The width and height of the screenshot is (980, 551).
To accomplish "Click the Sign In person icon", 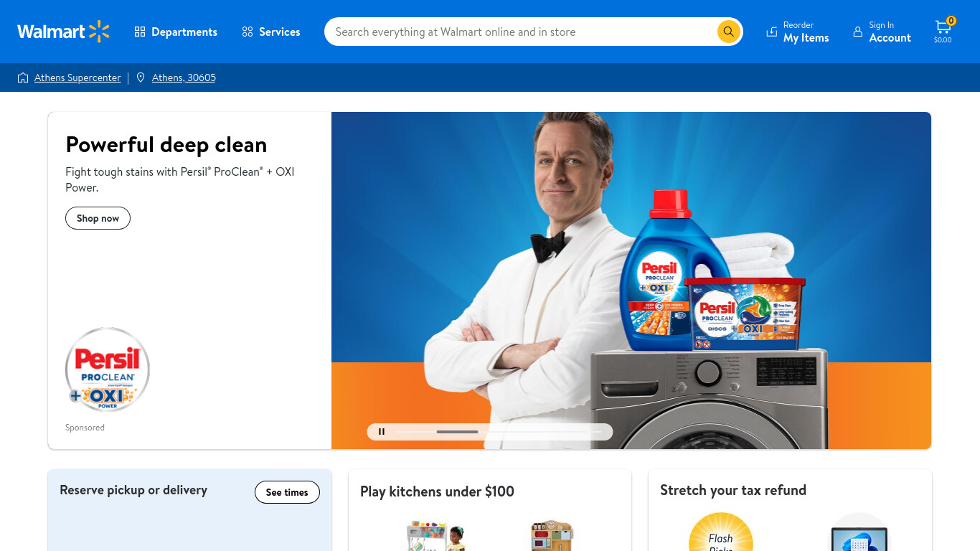I will coord(857,32).
